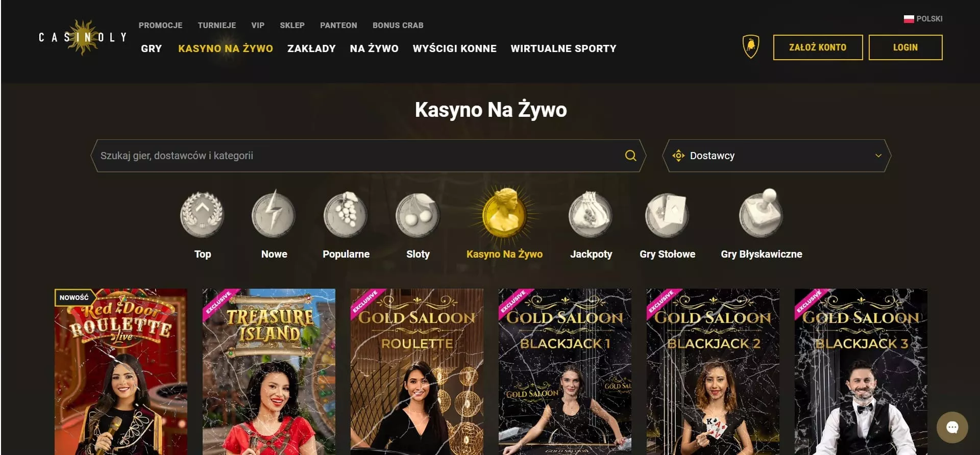The height and width of the screenshot is (455, 980).
Task: Open the Nowe lightning bolt category
Action: (274, 214)
